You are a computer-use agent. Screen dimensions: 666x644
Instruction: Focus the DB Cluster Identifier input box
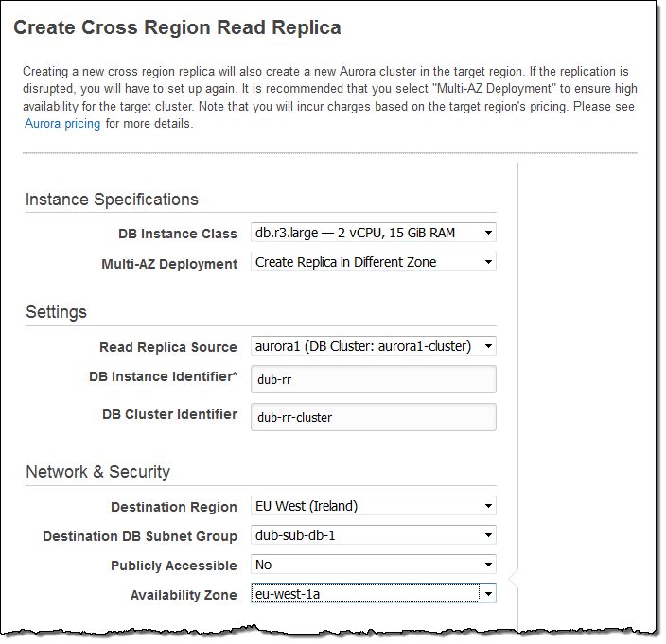[x=373, y=417]
